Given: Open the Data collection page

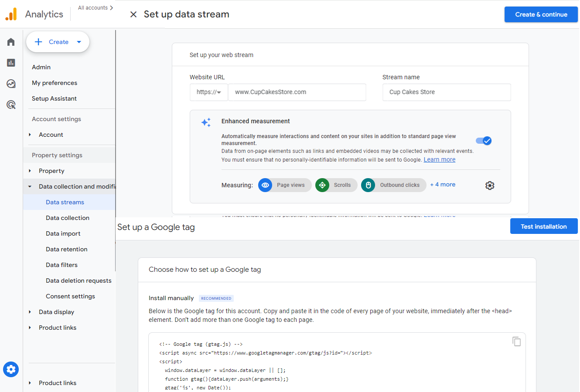Looking at the screenshot, I should [x=68, y=218].
